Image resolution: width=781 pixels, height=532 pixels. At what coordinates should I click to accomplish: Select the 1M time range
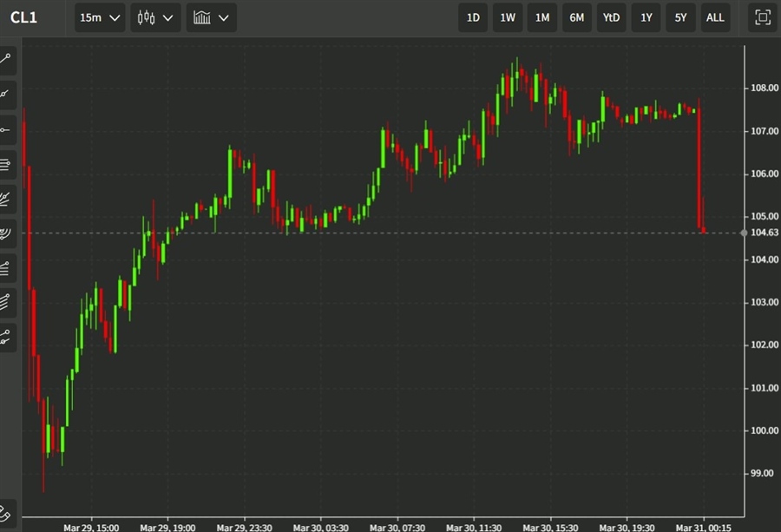(x=541, y=18)
